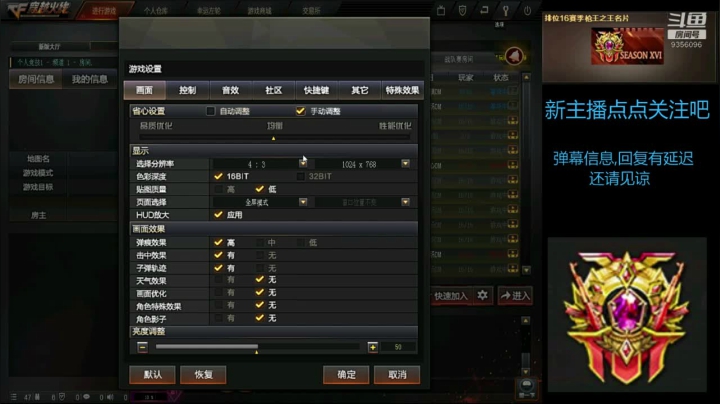Open the 特殊效果 settings tab
720x404 pixels.
click(x=402, y=90)
